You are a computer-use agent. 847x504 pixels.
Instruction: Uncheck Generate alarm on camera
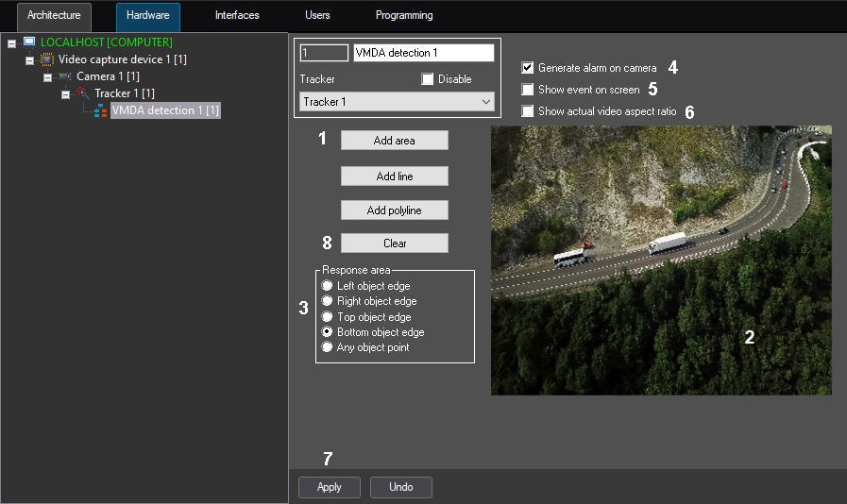528,68
